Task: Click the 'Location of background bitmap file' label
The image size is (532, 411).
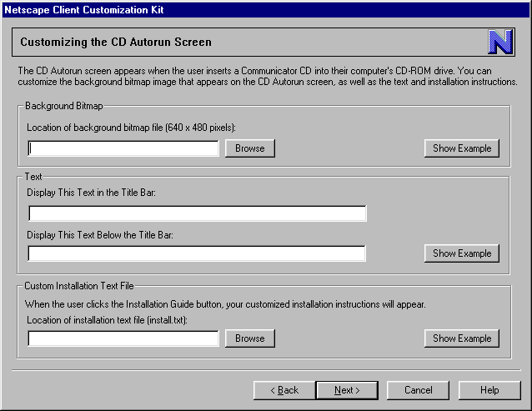Action: 131,128
